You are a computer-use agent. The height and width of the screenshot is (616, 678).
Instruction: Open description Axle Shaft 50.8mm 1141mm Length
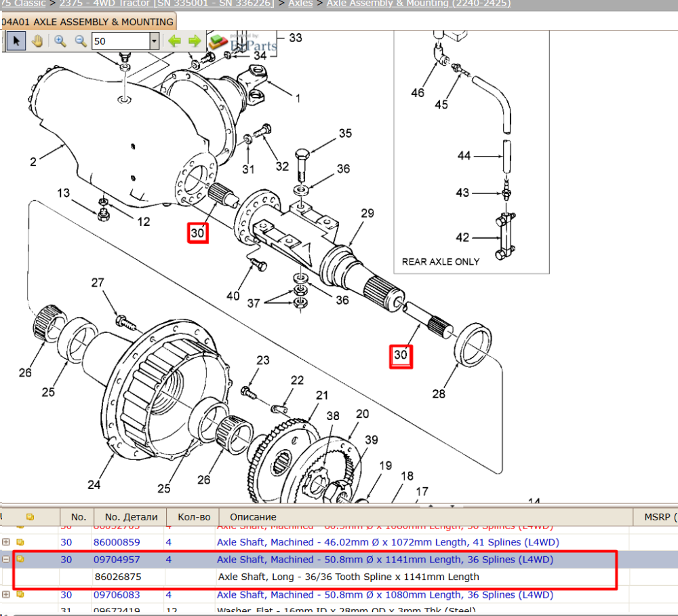(x=385, y=559)
